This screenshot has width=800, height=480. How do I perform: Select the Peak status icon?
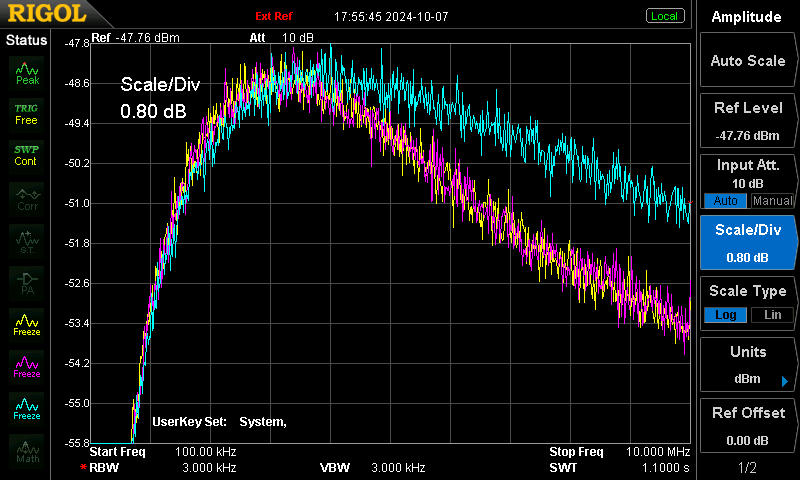27,73
